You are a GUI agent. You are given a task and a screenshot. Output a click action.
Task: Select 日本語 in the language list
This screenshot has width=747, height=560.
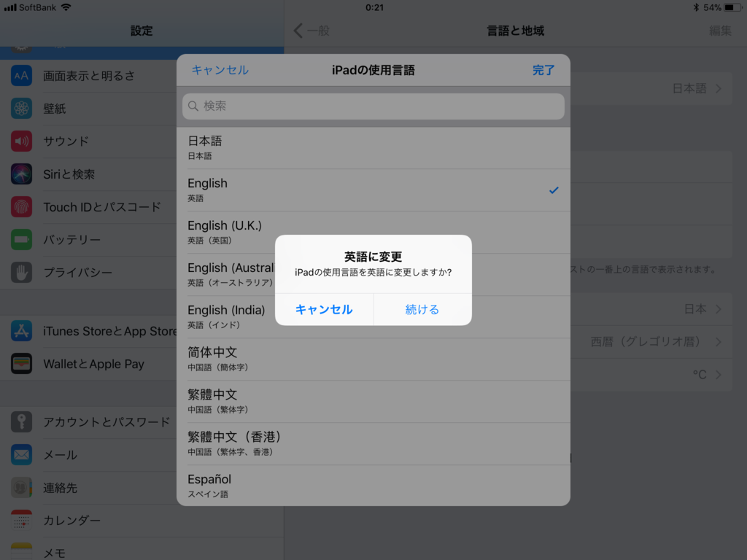[x=373, y=148]
